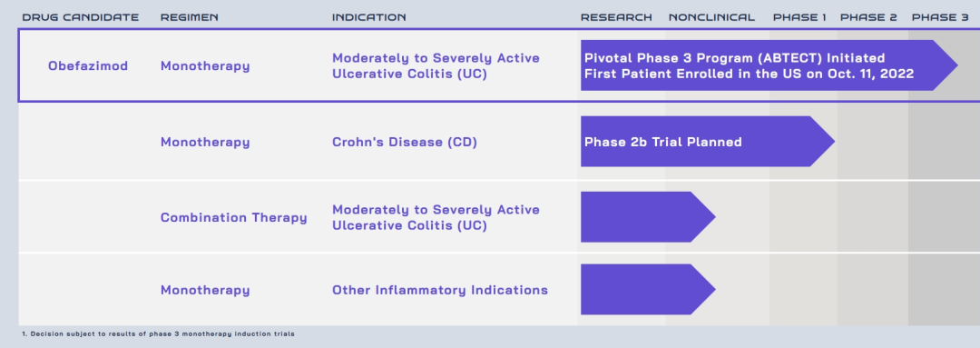Image resolution: width=980 pixels, height=348 pixels.
Task: Select the Pivotal Phase 3 Program progress arrow
Action: pyautogui.click(x=769, y=65)
